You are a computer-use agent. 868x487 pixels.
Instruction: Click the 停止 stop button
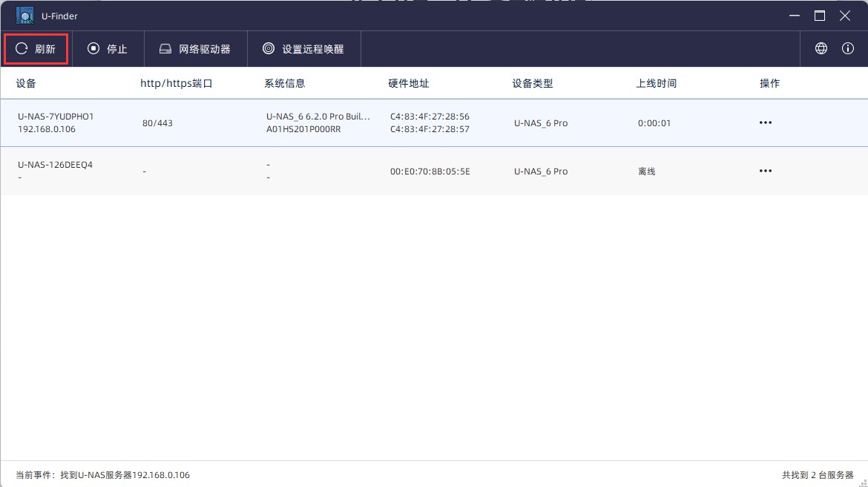coord(108,49)
